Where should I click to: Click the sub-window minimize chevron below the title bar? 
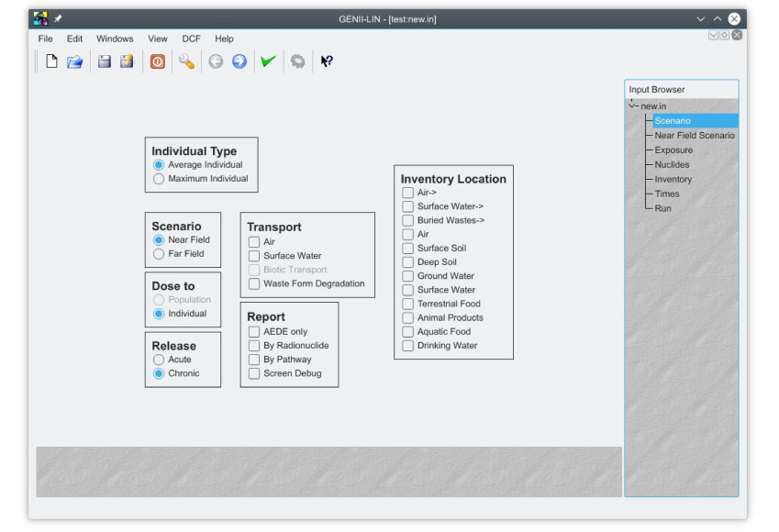714,35
